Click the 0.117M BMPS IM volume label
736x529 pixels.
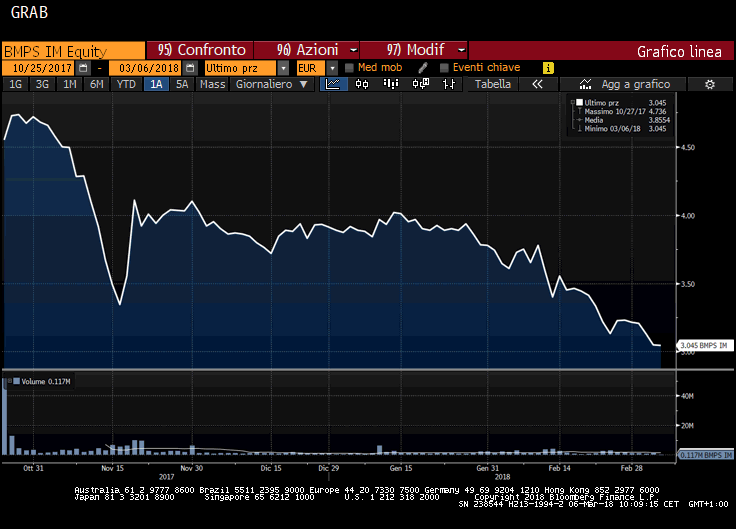(705, 455)
